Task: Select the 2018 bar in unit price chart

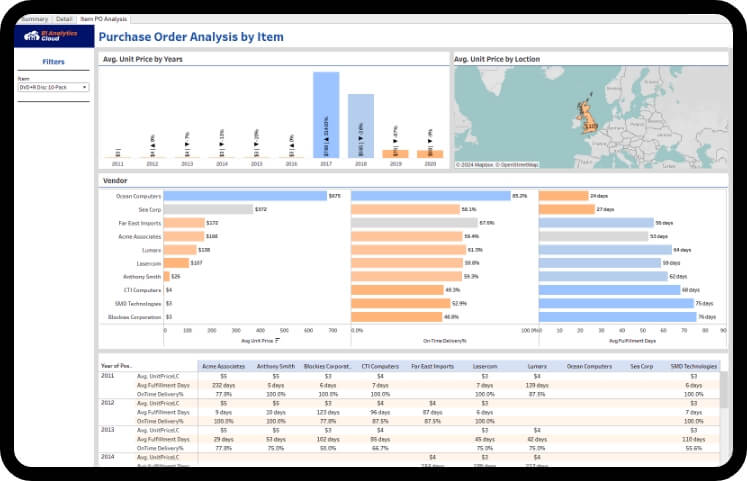Action: click(361, 126)
